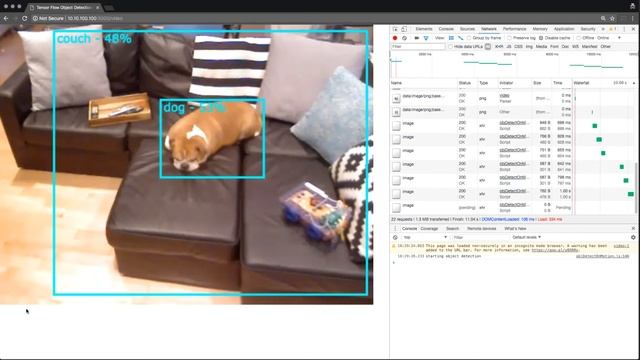Click the Waterfall column sort arrow

(x=634, y=83)
